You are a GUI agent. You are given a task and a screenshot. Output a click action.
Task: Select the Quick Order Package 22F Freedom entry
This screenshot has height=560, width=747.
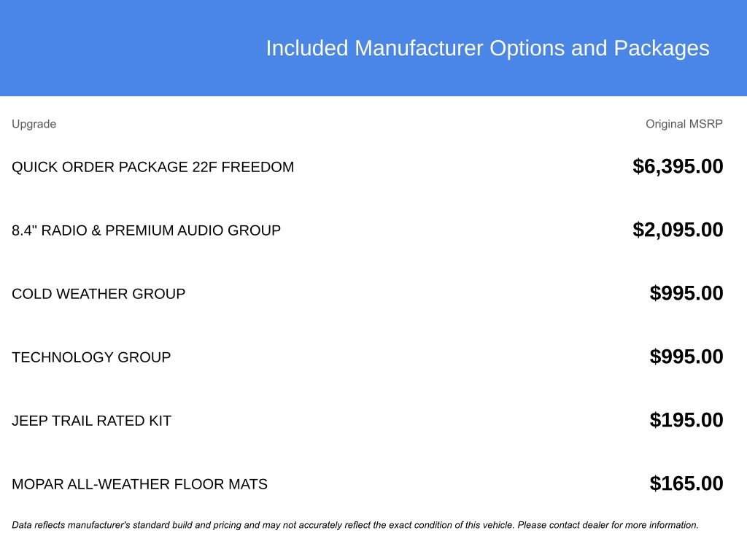[152, 167]
